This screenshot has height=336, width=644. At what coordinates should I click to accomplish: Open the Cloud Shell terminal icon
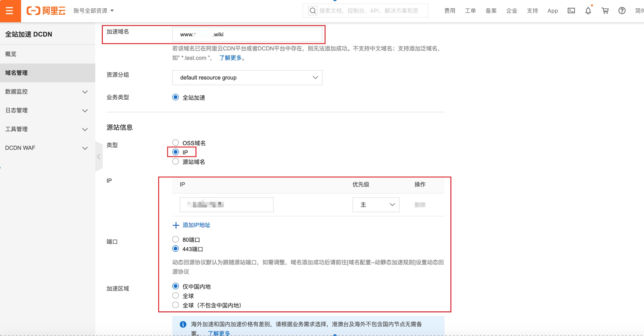click(571, 11)
